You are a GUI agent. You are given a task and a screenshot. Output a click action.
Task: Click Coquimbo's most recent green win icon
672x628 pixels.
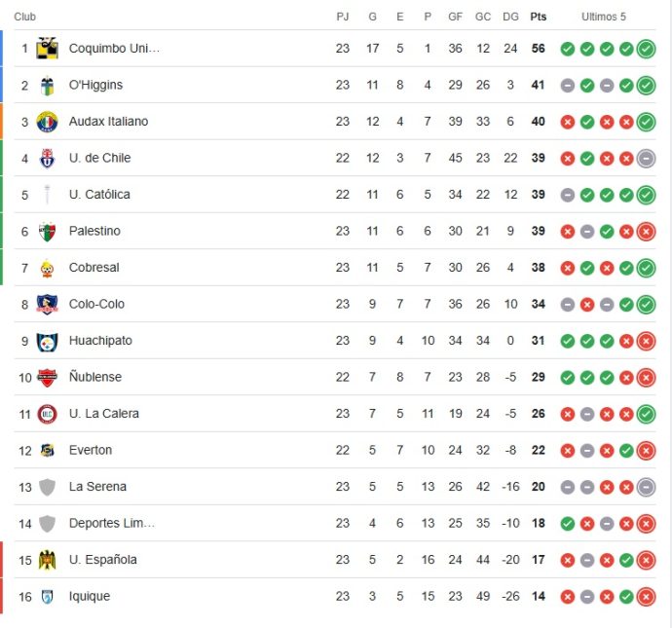click(x=646, y=49)
